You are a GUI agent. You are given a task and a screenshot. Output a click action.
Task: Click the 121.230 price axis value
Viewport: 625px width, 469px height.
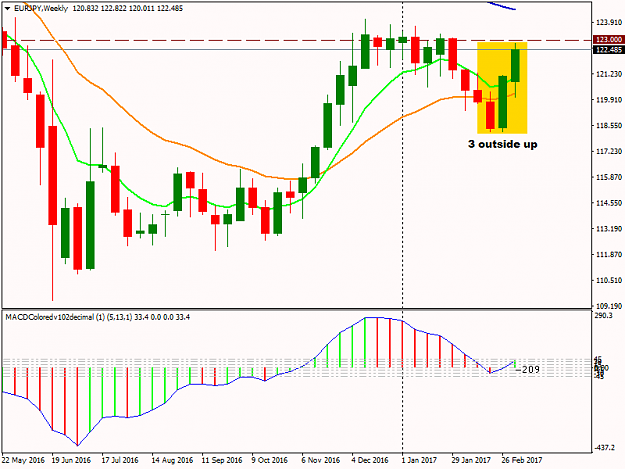[609, 74]
